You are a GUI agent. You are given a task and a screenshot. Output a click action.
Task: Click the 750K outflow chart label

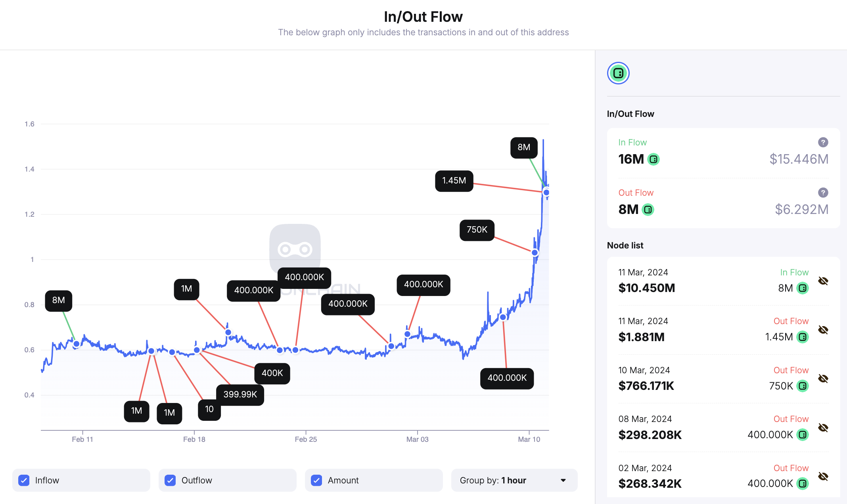477,230
